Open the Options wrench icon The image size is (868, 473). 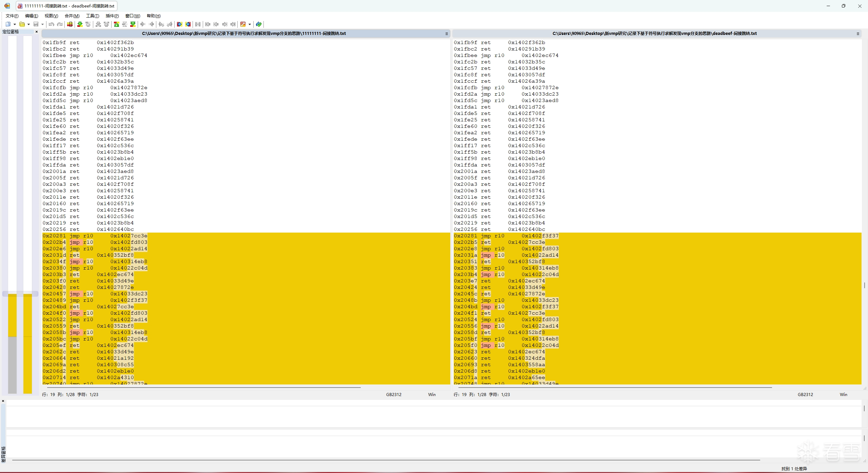(x=243, y=24)
